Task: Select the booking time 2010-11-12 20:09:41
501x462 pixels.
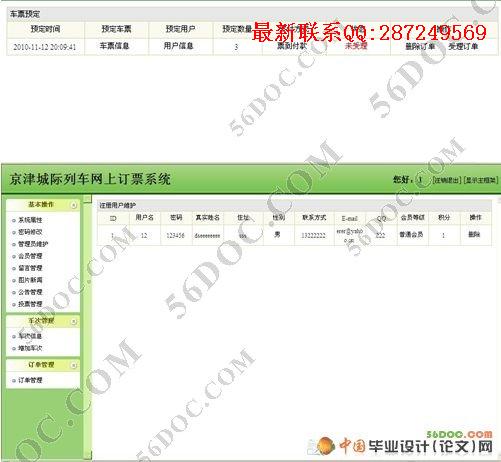Action: (x=45, y=47)
